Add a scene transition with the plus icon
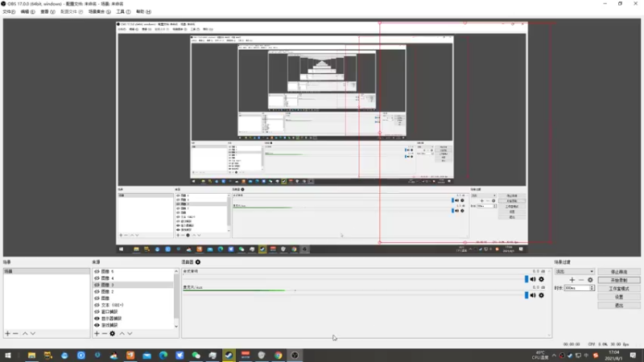This screenshot has width=644, height=362. point(572,280)
